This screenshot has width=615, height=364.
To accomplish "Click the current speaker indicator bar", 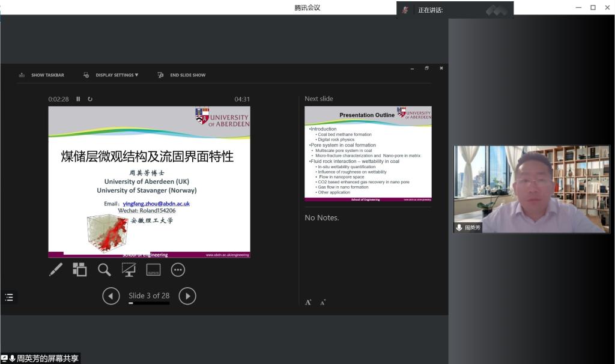I will click(455, 10).
